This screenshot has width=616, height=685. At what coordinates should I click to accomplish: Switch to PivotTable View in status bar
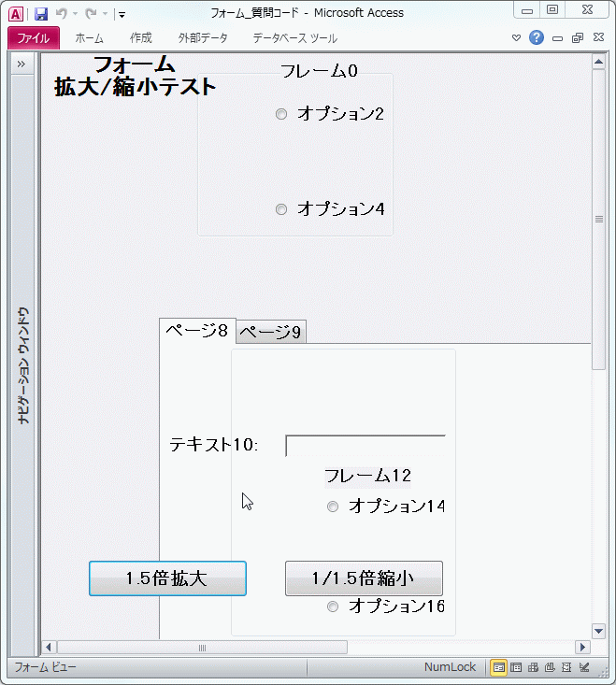(533, 667)
